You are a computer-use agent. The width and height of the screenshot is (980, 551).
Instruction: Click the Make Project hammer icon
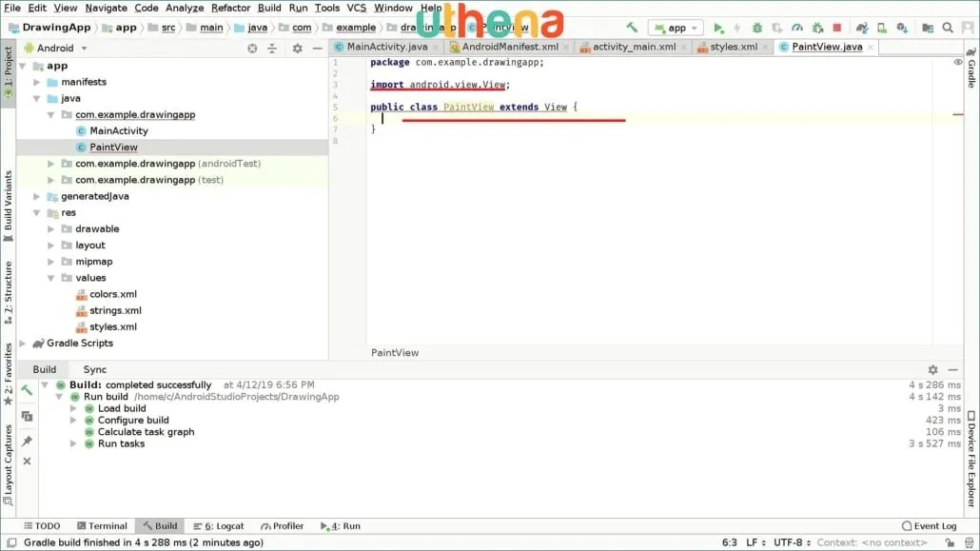[632, 28]
